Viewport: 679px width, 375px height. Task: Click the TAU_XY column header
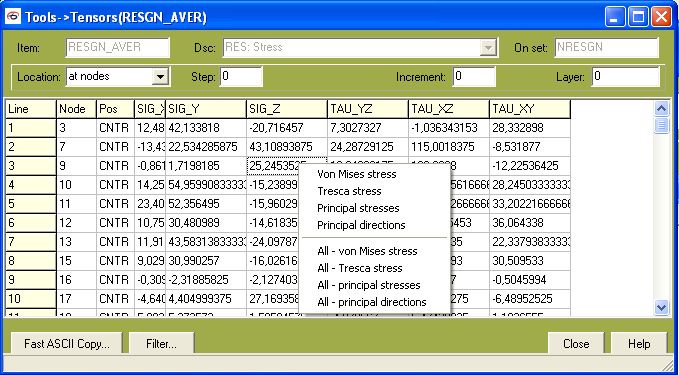pyautogui.click(x=530, y=109)
